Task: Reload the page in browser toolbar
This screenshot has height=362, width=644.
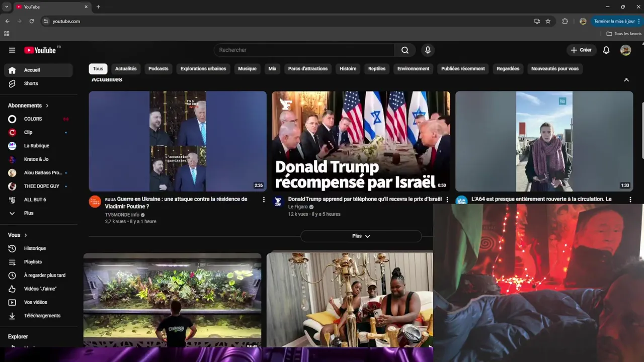Action: 32,21
